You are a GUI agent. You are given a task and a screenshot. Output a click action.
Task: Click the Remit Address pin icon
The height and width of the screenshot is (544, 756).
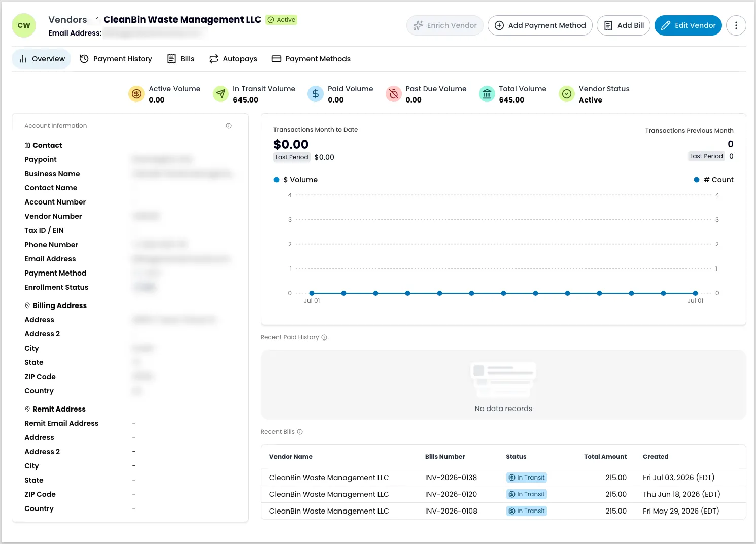click(x=27, y=409)
